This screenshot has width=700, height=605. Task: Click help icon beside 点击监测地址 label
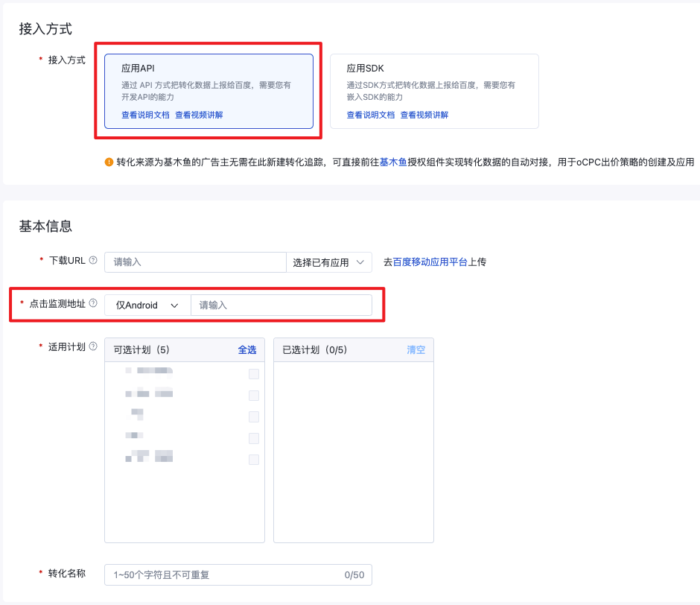click(93, 304)
